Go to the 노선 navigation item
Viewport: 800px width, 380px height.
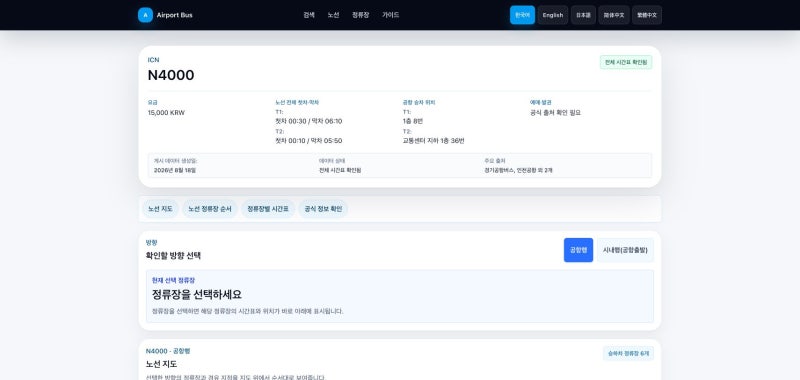[333, 15]
